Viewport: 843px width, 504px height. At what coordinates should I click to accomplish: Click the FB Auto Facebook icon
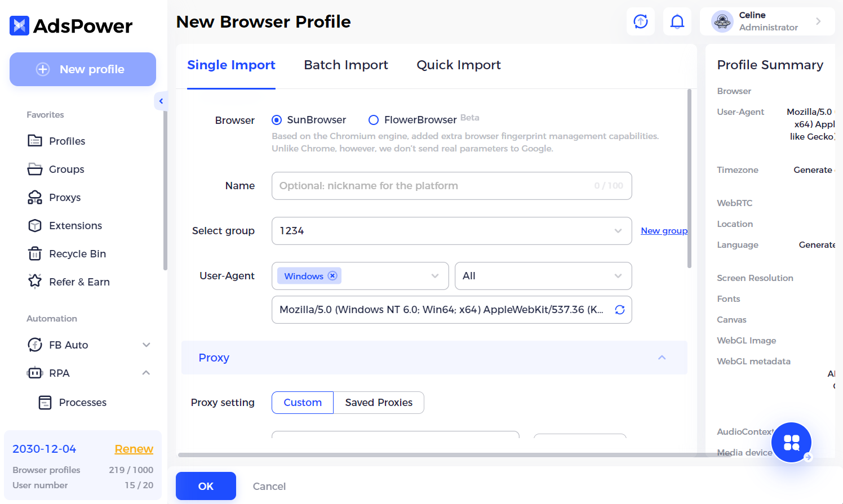[x=35, y=345]
